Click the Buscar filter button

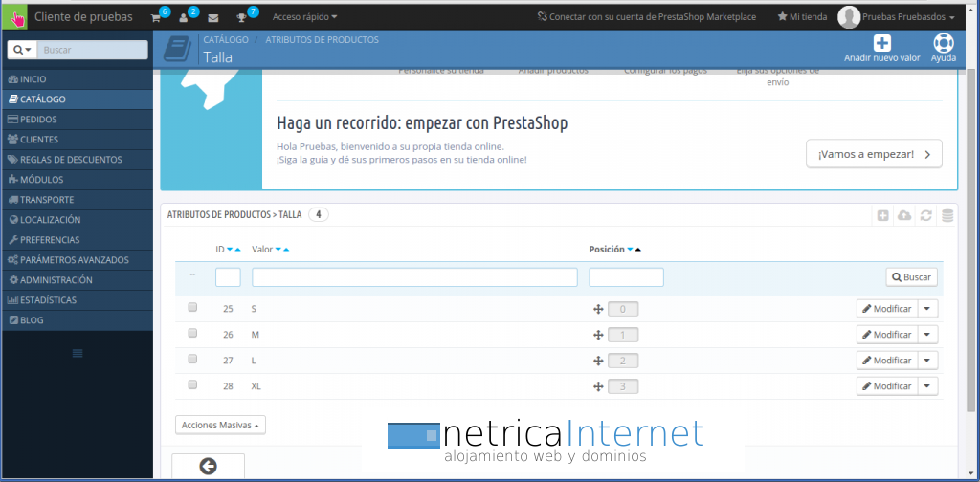click(x=911, y=277)
